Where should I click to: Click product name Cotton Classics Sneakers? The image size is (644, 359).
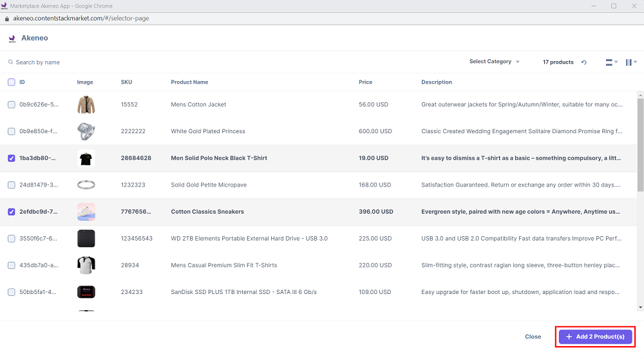click(207, 212)
